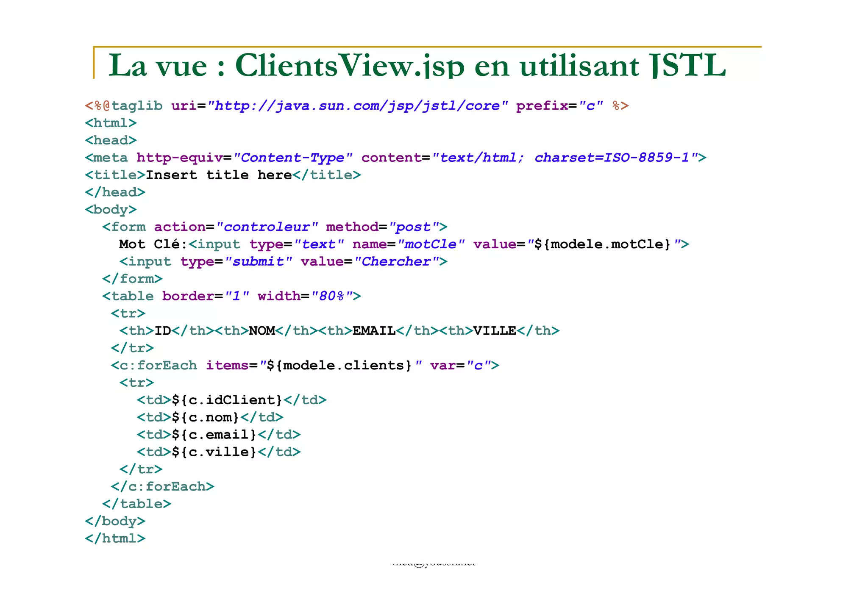Click the table border="1" width="80%" line
The height and width of the screenshot is (613, 868).
(x=232, y=296)
